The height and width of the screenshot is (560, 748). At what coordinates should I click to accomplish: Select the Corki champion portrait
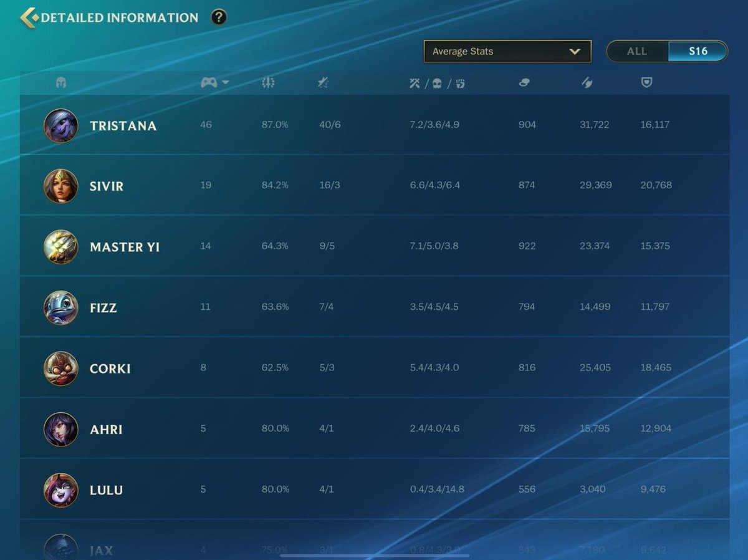click(x=61, y=369)
